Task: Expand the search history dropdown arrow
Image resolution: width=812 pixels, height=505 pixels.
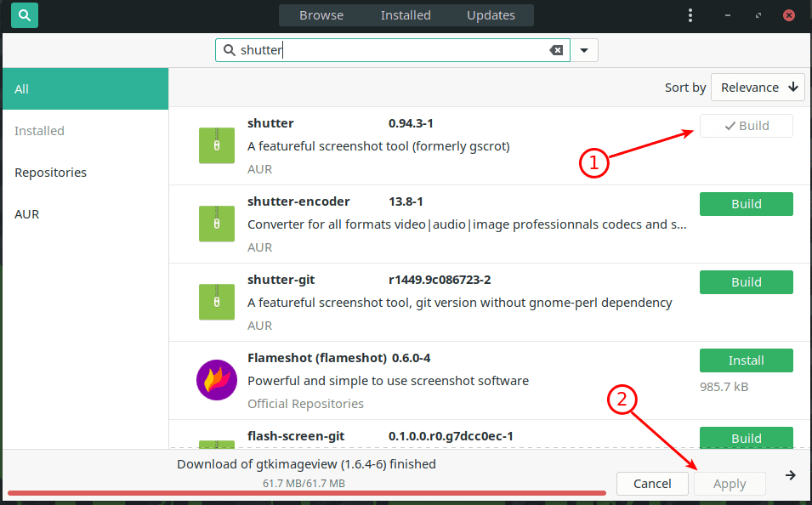Action: tap(584, 50)
